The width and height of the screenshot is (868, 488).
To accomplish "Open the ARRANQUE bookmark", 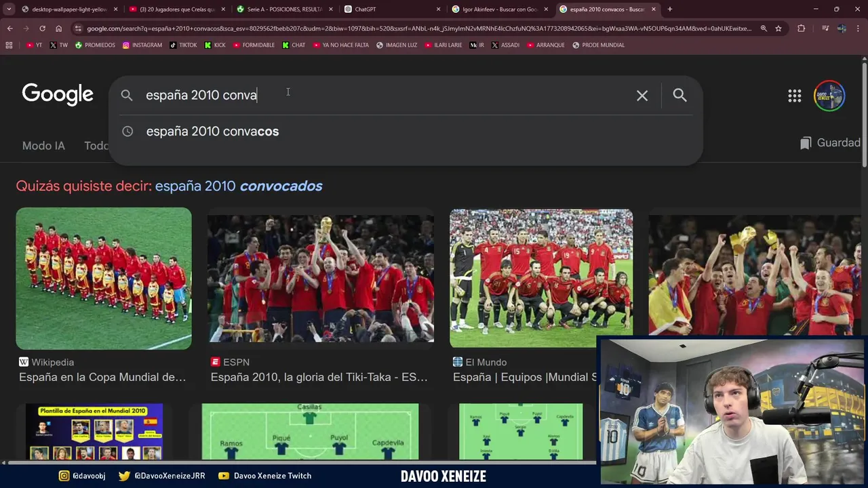I will (546, 45).
